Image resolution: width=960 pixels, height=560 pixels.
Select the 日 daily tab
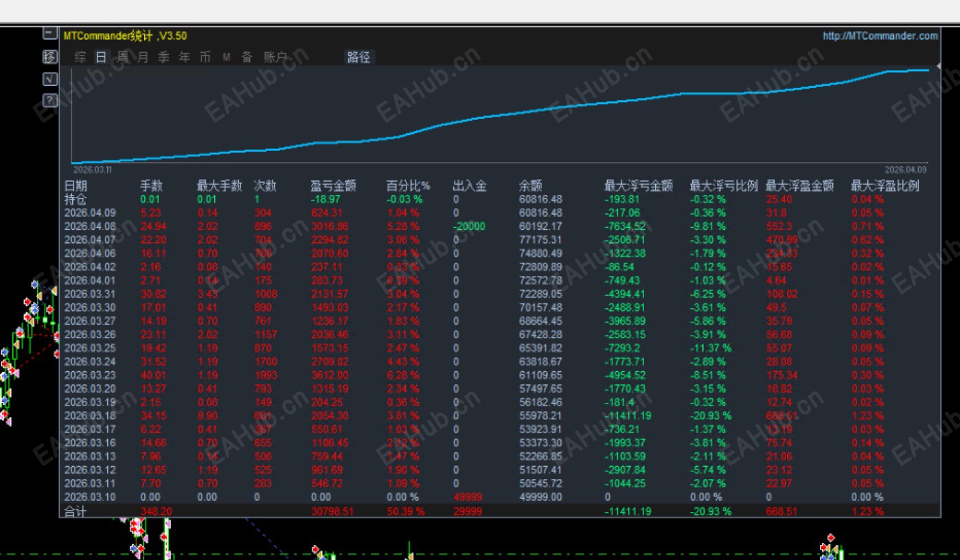coord(101,58)
